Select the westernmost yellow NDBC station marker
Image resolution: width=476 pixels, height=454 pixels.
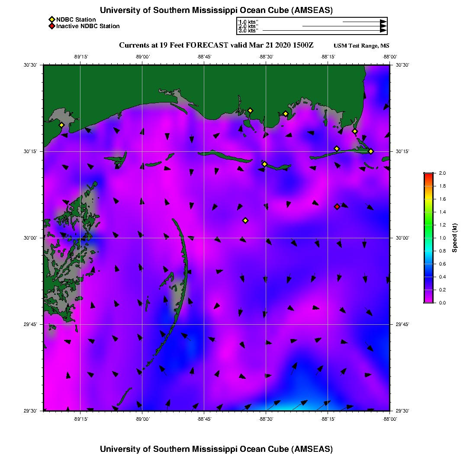point(61,125)
